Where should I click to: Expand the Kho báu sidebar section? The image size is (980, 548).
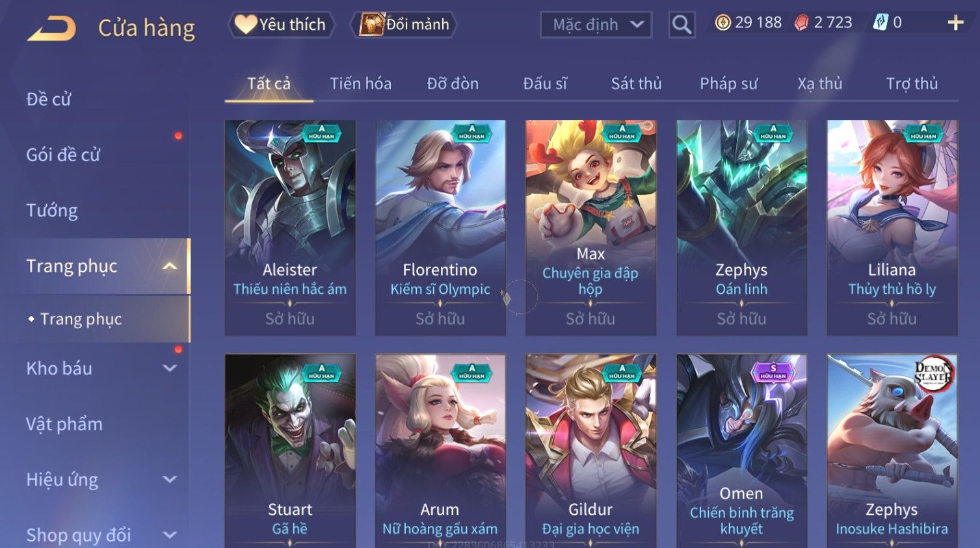[x=170, y=369]
